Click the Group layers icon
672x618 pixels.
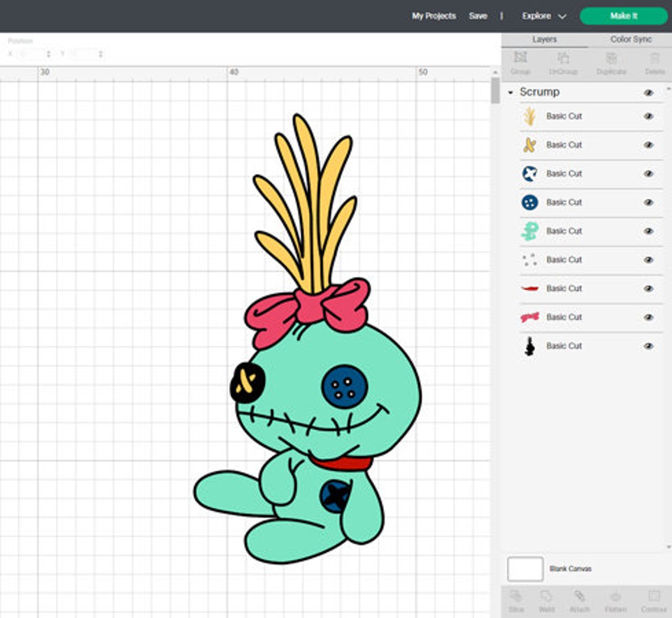coord(521,57)
